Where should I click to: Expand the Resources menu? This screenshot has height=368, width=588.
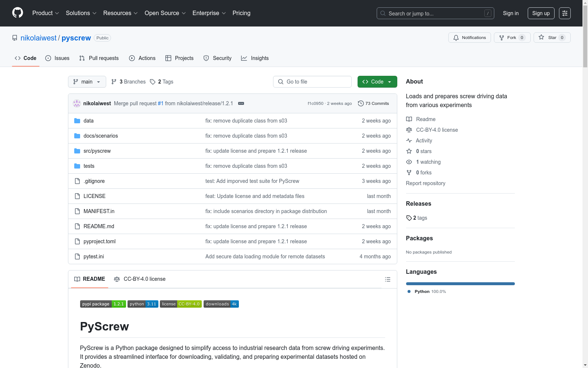(121, 13)
